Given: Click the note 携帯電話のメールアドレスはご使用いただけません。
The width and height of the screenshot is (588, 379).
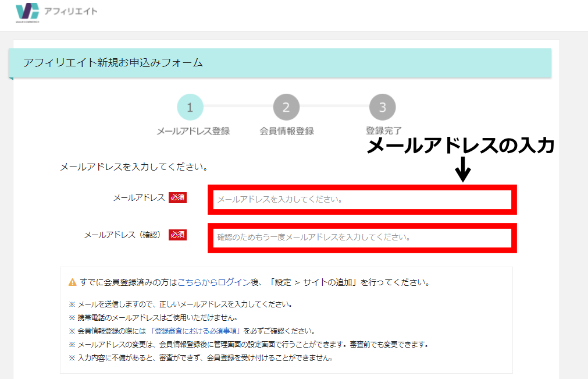Looking at the screenshot, I should click(x=154, y=317).
